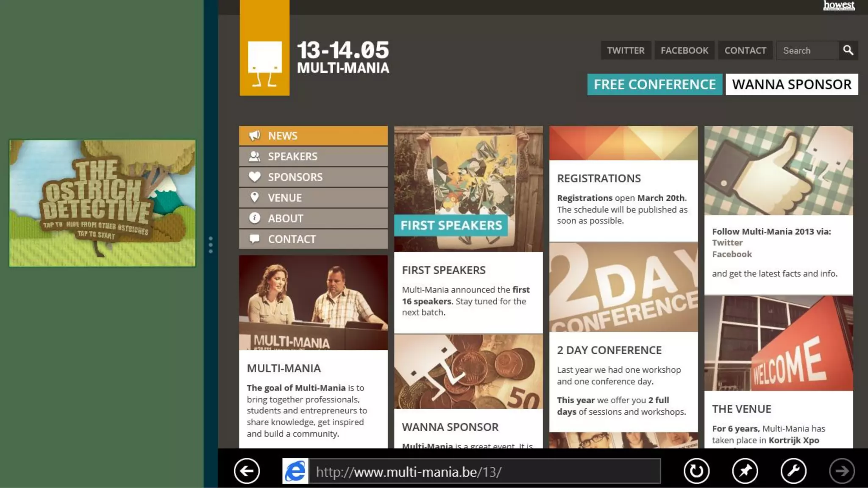Screen dimensions: 868x488
Task: Click the Multi-Mania orange mascot logo
Action: [264, 64]
